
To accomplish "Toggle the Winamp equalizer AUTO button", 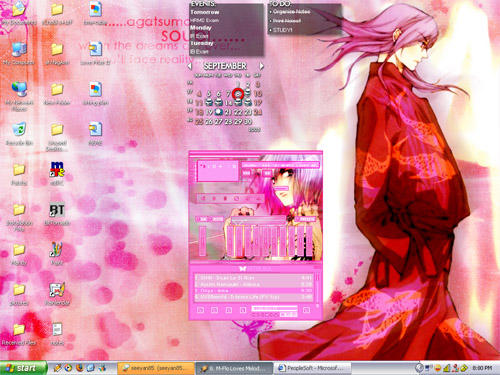I will click(217, 219).
